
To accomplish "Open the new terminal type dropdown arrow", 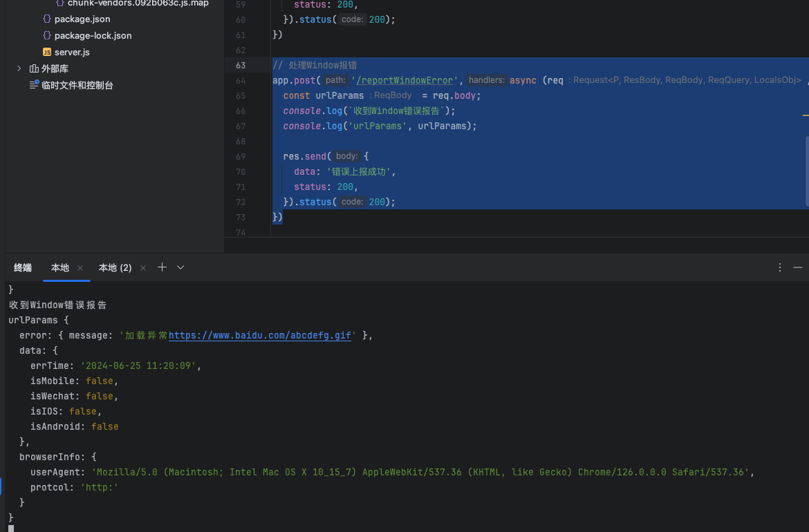I will (x=180, y=267).
